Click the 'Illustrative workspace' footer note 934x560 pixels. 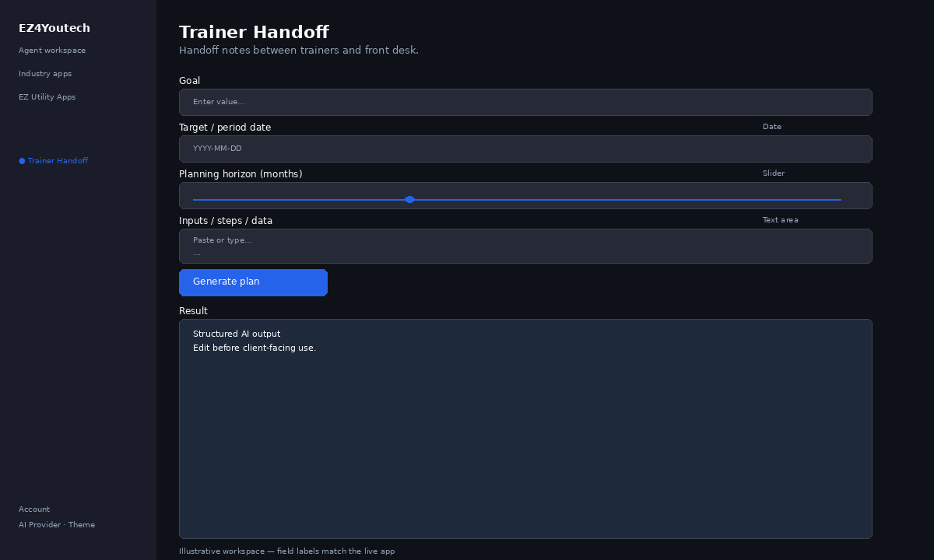point(286,551)
